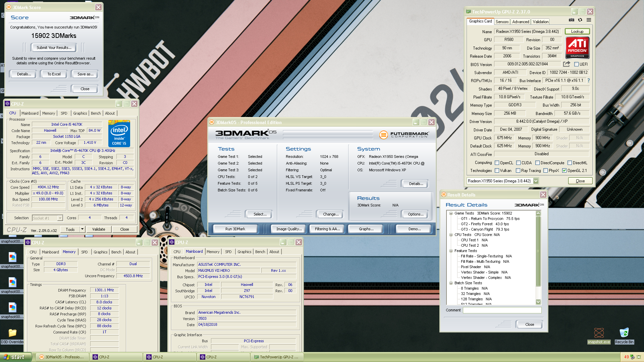Open the GPU-Z hamburger menu icon

pos(589,20)
